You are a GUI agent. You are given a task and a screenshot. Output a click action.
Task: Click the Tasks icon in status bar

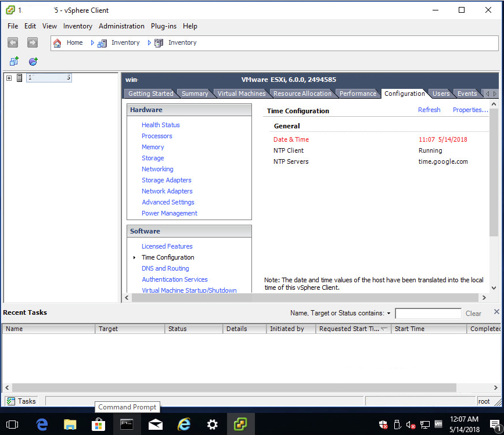(11, 401)
